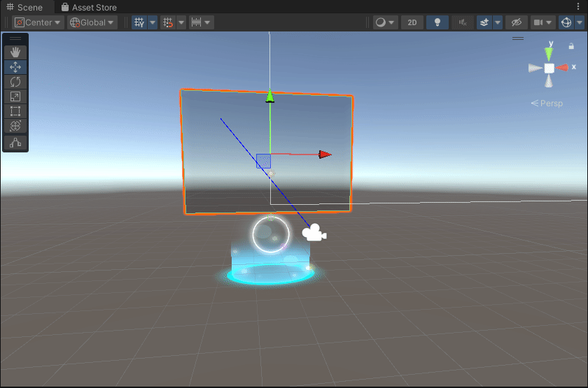Toggle 2D view mode
588x388 pixels.
click(412, 22)
